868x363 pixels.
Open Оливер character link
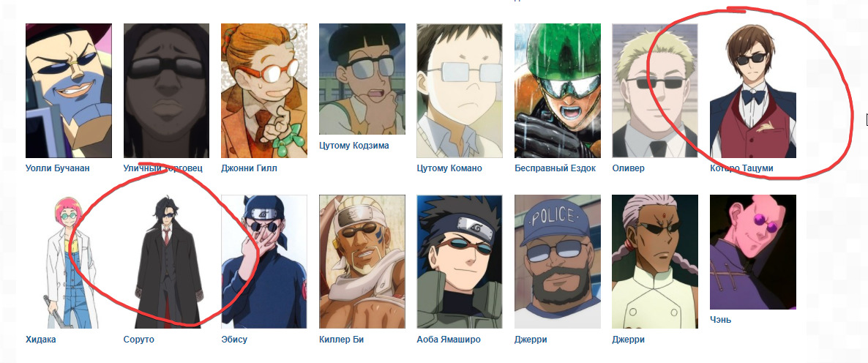[x=628, y=168]
